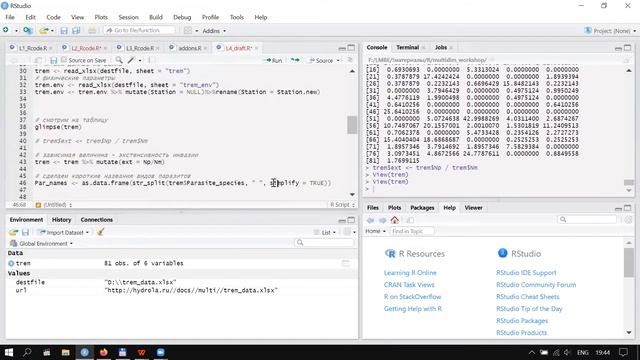The height and width of the screenshot is (360, 640).
Task: Click the Source button
Action: pos(321,60)
